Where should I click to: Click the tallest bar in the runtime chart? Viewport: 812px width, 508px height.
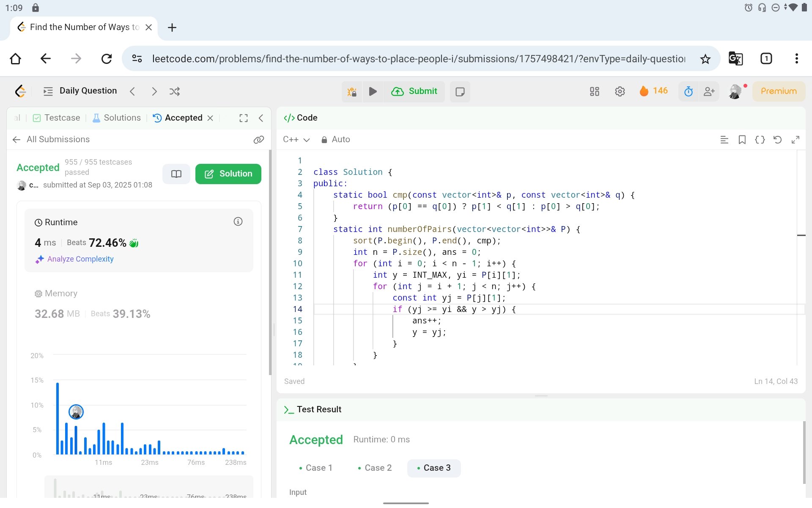[58, 418]
